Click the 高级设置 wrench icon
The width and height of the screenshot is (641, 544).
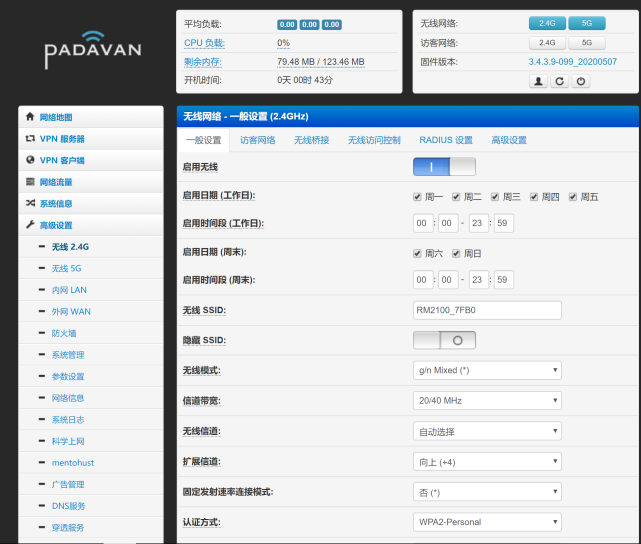30,224
